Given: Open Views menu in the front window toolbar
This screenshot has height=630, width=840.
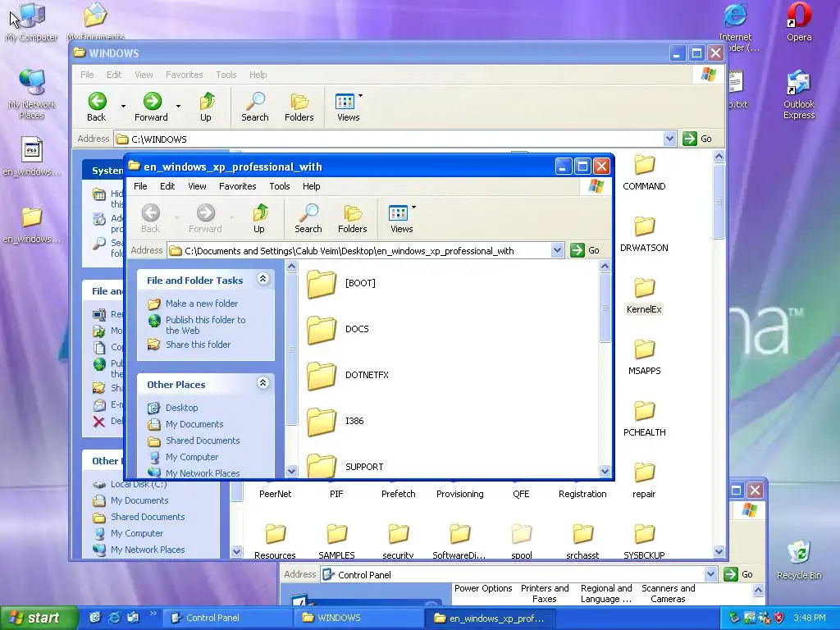Looking at the screenshot, I should point(402,218).
